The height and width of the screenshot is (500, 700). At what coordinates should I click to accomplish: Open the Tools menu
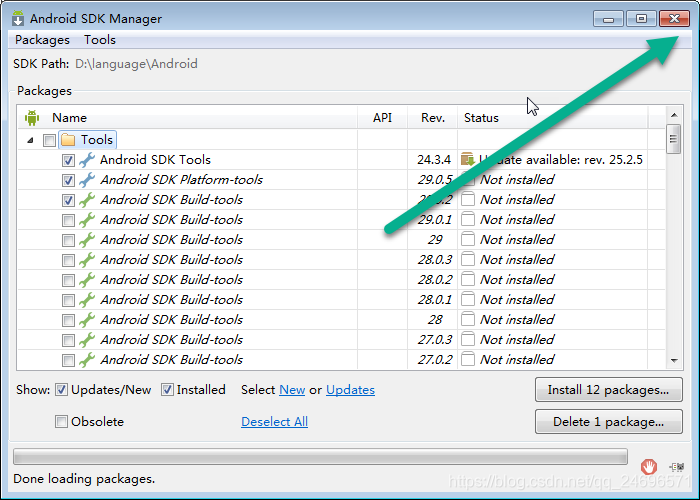click(100, 40)
